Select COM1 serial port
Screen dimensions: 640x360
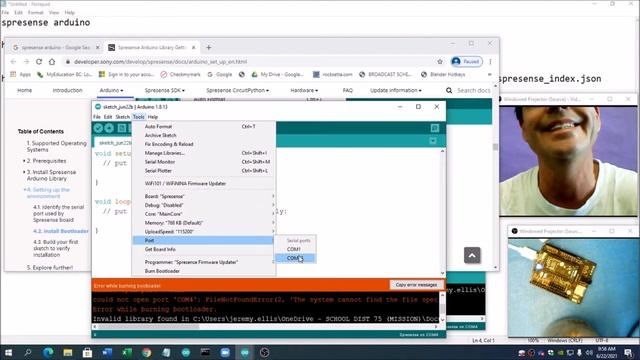(x=295, y=249)
